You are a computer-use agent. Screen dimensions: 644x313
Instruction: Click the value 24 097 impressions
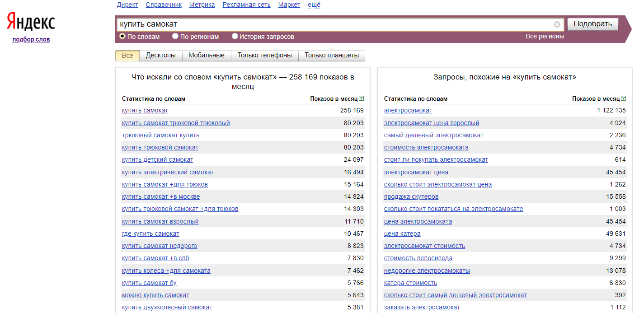tap(353, 159)
